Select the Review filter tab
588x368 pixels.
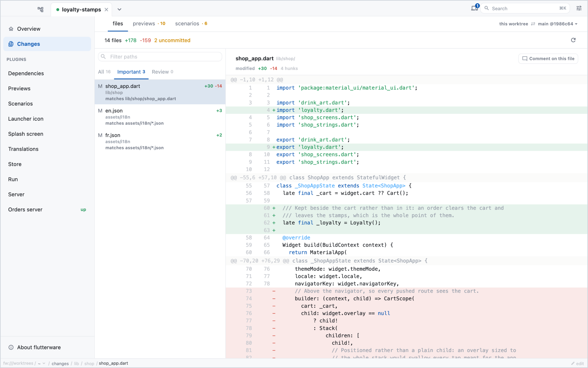162,72
